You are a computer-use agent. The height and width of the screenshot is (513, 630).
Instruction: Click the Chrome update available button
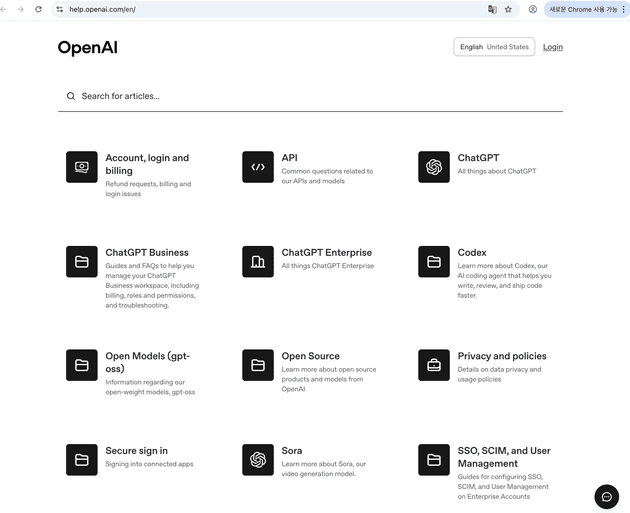tap(583, 9)
